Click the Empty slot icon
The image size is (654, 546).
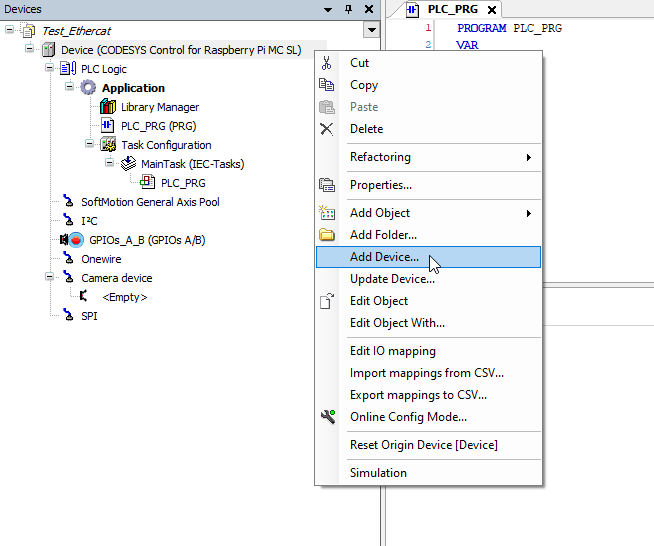tap(84, 296)
